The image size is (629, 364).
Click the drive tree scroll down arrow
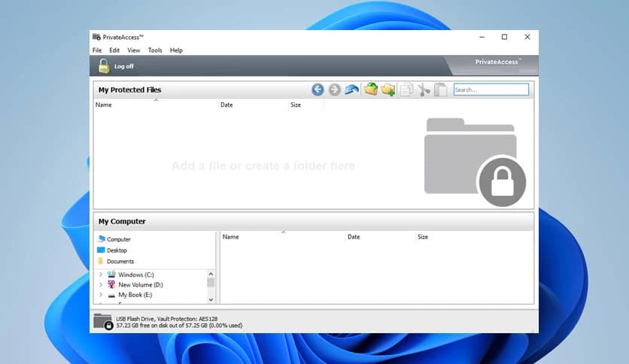(211, 299)
